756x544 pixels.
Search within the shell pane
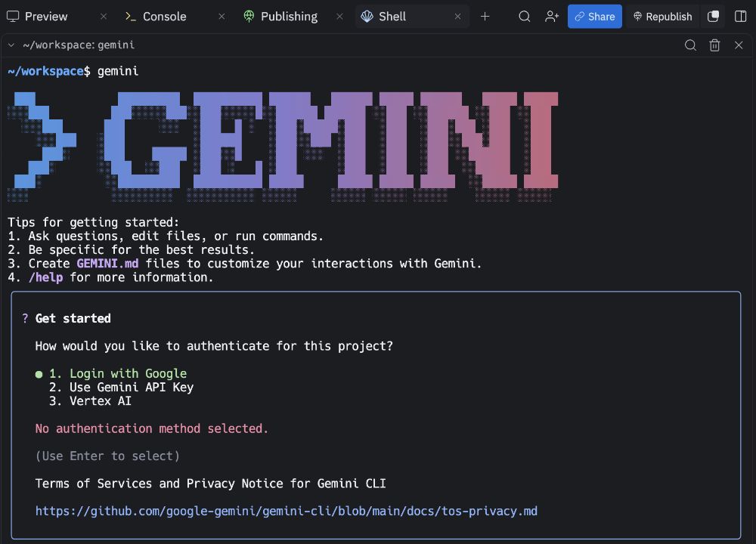[x=690, y=45]
